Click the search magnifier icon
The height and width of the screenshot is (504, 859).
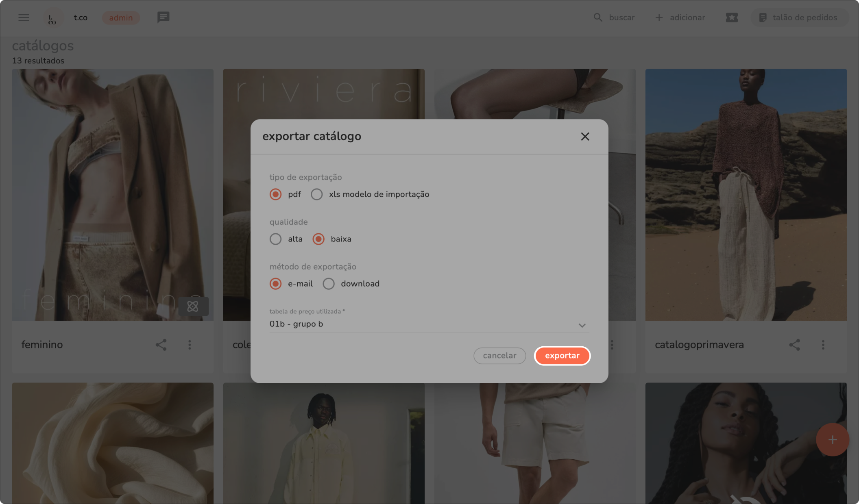pos(598,17)
